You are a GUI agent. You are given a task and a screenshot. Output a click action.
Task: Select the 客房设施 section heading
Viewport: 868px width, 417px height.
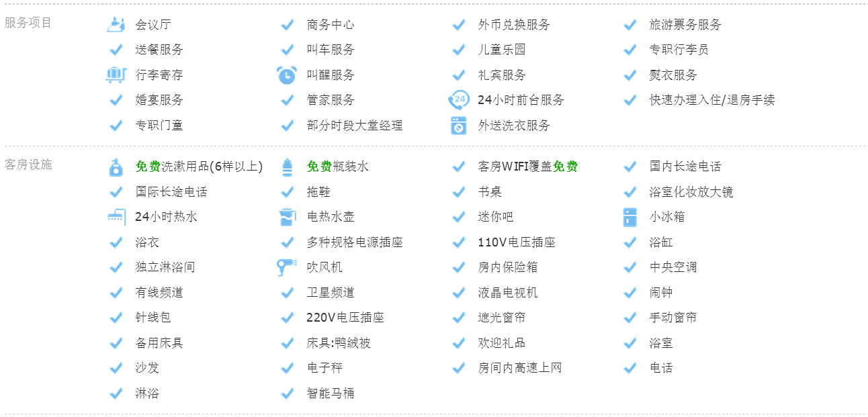coord(28,165)
